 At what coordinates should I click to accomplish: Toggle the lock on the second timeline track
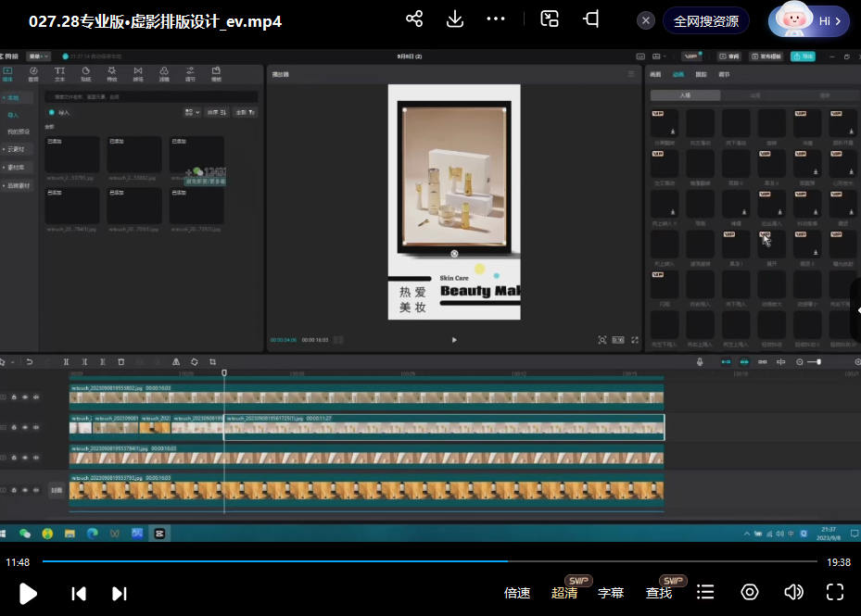(14, 427)
